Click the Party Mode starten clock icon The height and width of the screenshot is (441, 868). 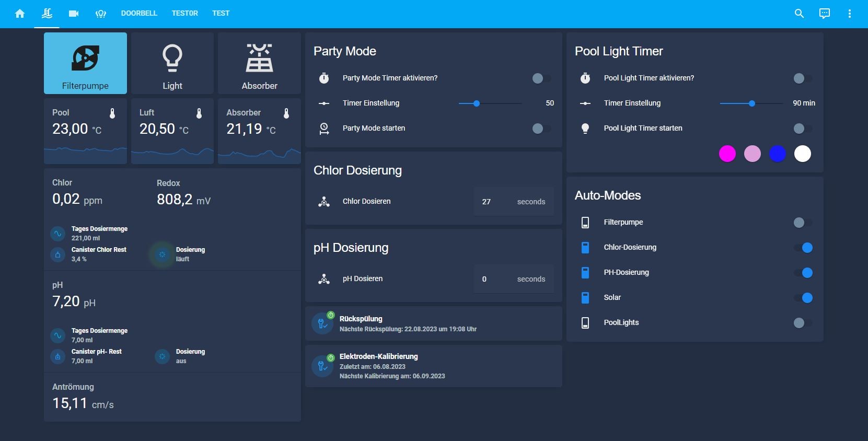(x=324, y=129)
